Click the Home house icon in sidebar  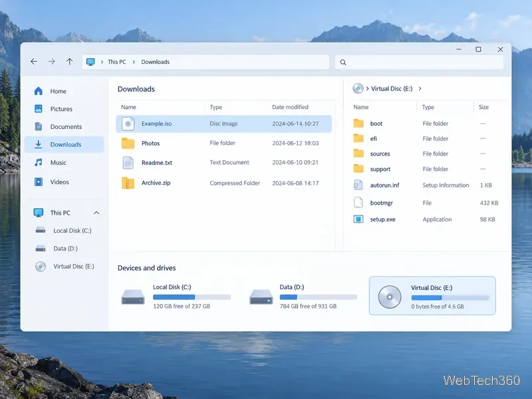pos(39,91)
